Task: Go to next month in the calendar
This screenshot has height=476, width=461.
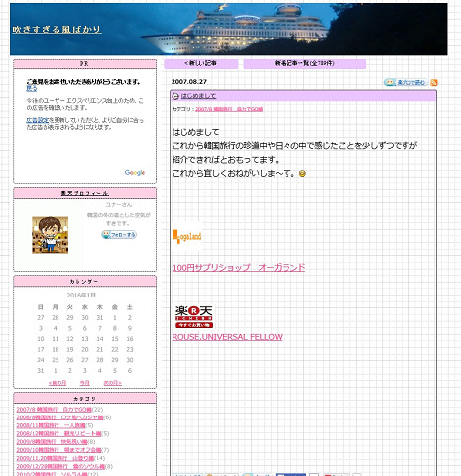Action: (112, 383)
